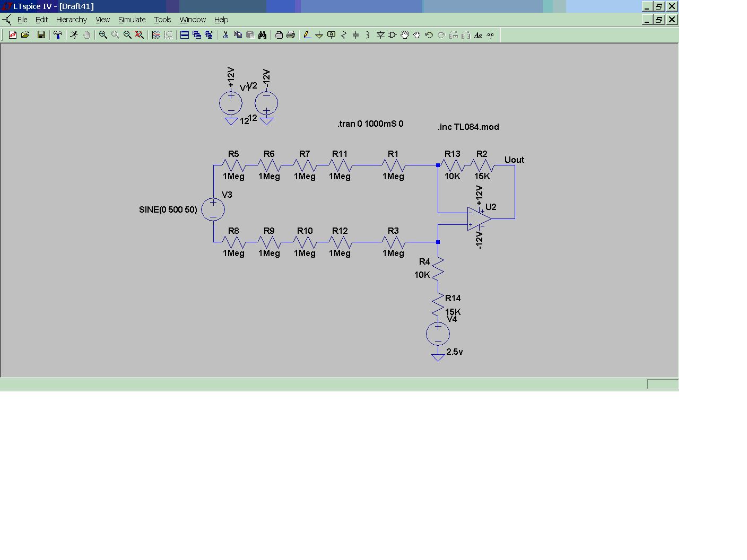
Task: Click the Zoom In magnifier icon
Action: pyautogui.click(x=103, y=35)
